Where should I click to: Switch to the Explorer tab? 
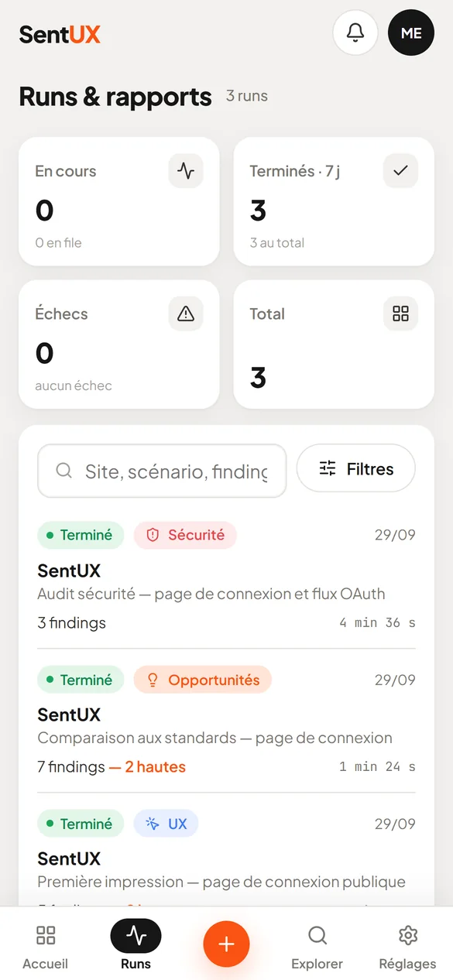coord(317,946)
